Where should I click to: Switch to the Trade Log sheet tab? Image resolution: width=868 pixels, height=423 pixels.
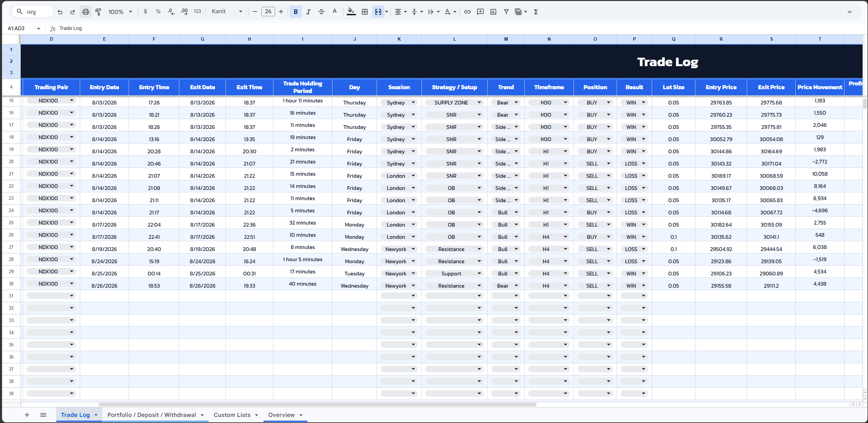tap(75, 415)
